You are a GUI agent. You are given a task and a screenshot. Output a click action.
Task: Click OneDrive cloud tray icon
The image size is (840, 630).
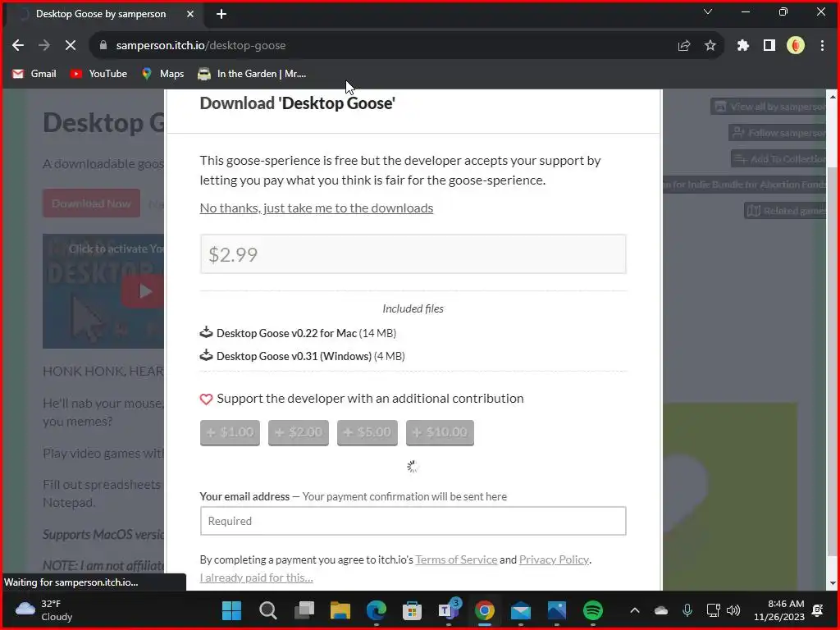tap(661, 610)
